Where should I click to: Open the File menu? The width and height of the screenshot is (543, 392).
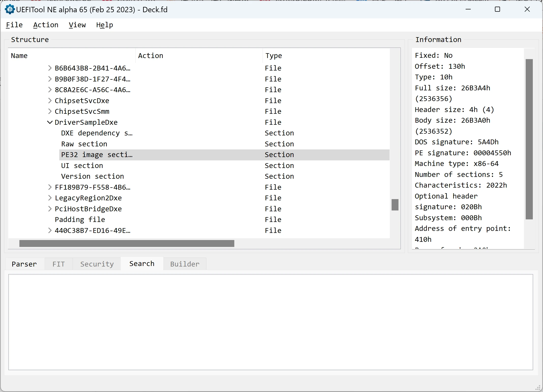point(14,25)
